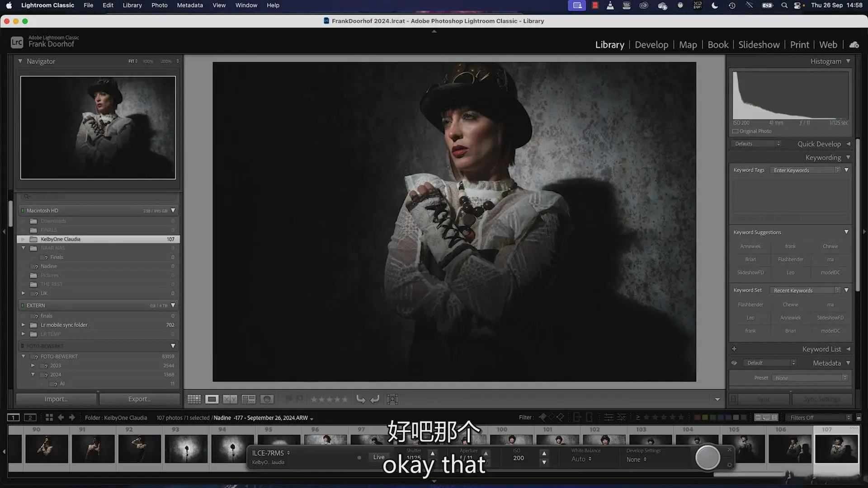
Task: Open Survey view icon
Action: [249, 399]
